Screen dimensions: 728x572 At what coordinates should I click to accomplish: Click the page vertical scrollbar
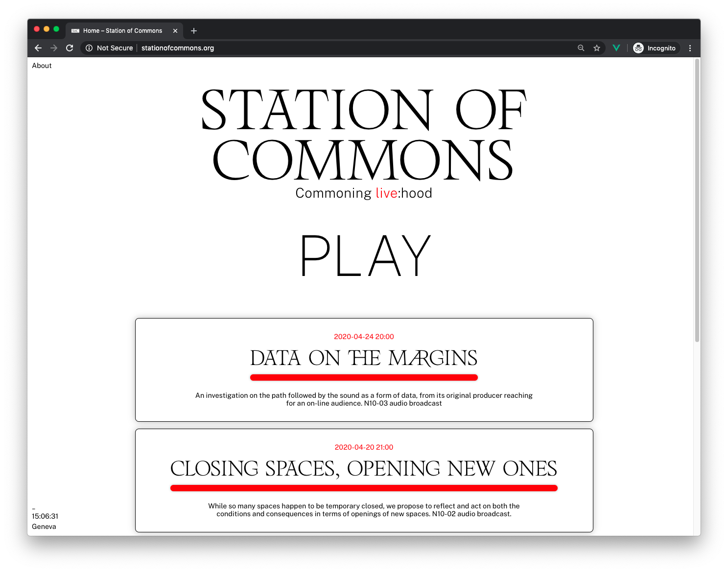(697, 201)
